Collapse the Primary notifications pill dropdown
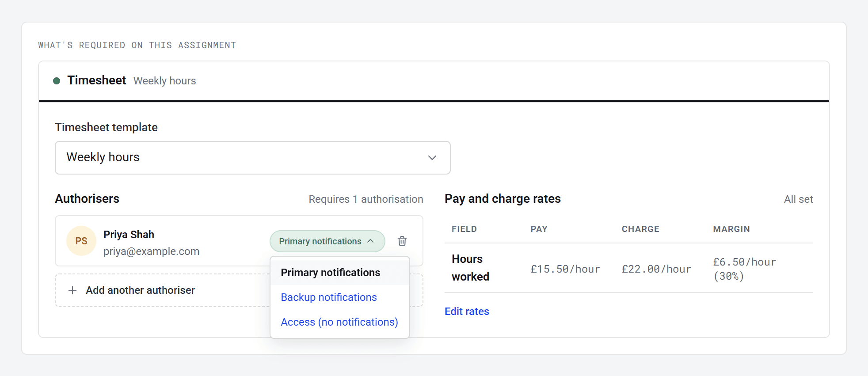868x376 pixels. click(x=327, y=241)
